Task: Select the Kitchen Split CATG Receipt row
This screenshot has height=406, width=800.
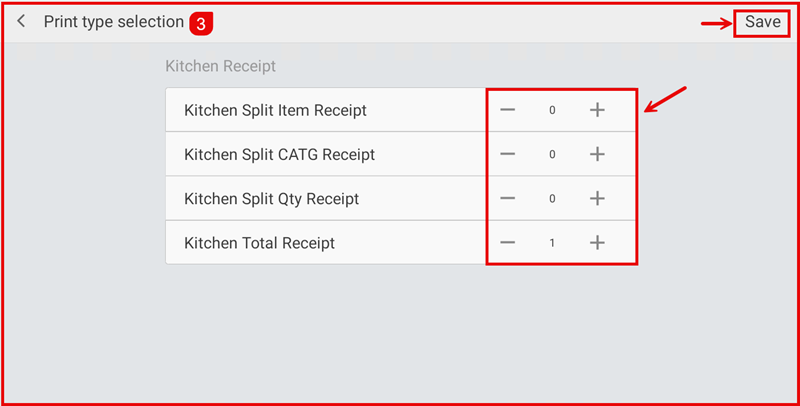Action: [x=279, y=154]
